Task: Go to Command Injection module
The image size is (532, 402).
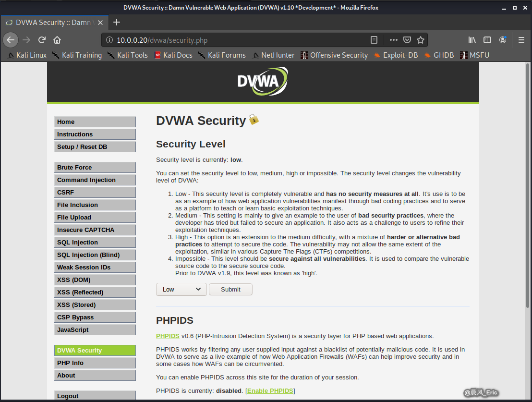Action: (95, 180)
